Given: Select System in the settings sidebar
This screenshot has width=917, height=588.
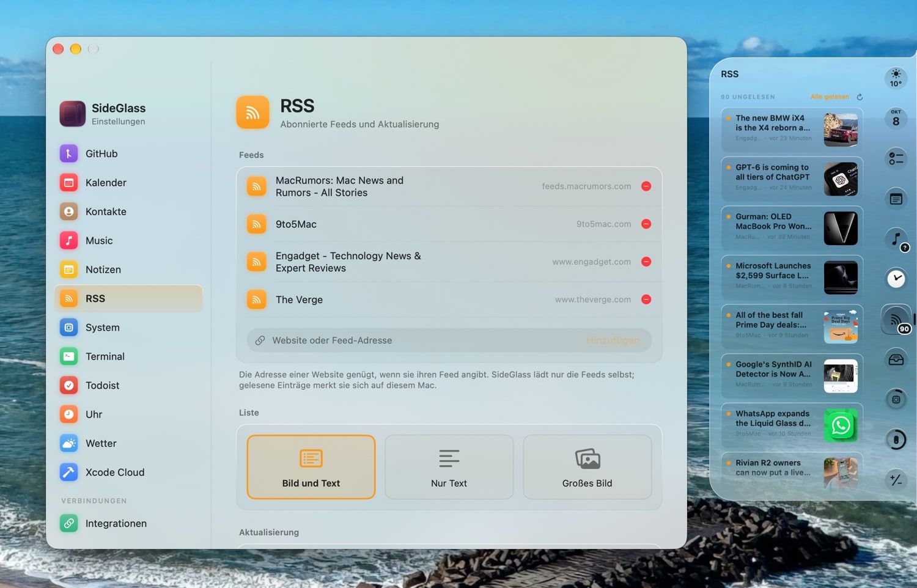Looking at the screenshot, I should click(x=128, y=328).
